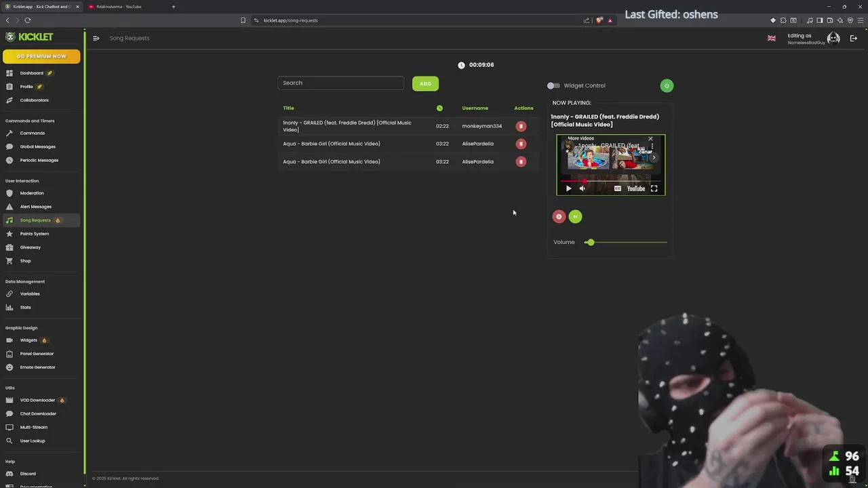
Task: Open Alert Messages page
Action: pyautogui.click(x=35, y=207)
